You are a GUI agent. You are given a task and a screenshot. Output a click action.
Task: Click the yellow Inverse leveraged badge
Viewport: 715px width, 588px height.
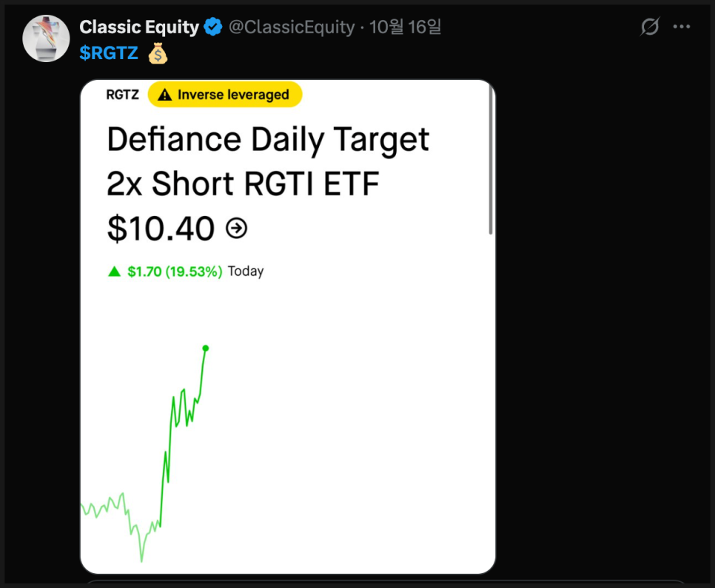(x=225, y=95)
